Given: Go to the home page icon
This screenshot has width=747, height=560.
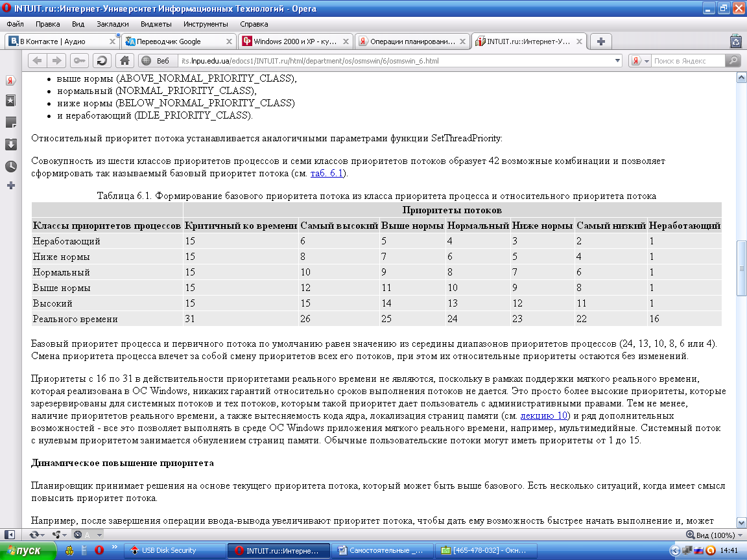Looking at the screenshot, I should [x=124, y=60].
